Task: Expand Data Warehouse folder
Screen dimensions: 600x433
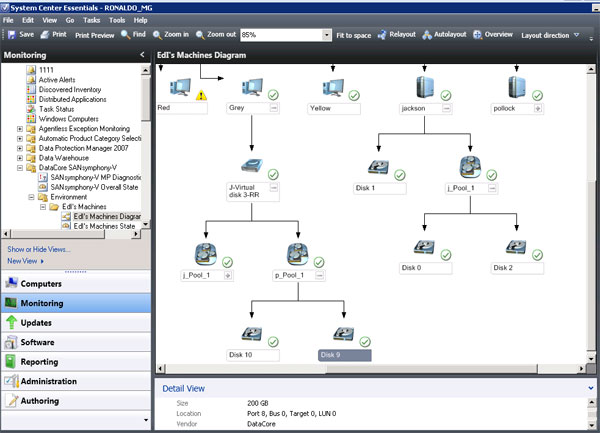Action: pos(20,158)
